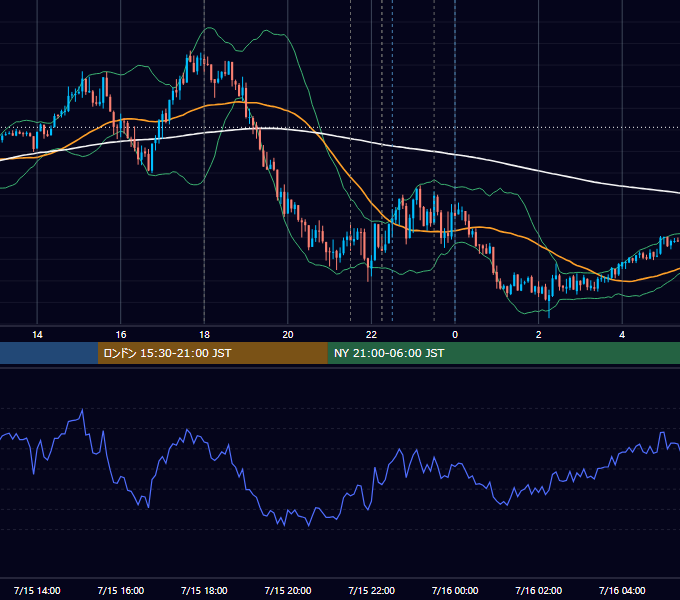680x600 pixels.
Task: Click hour label 14 on price chart axis
Action: coord(37,335)
